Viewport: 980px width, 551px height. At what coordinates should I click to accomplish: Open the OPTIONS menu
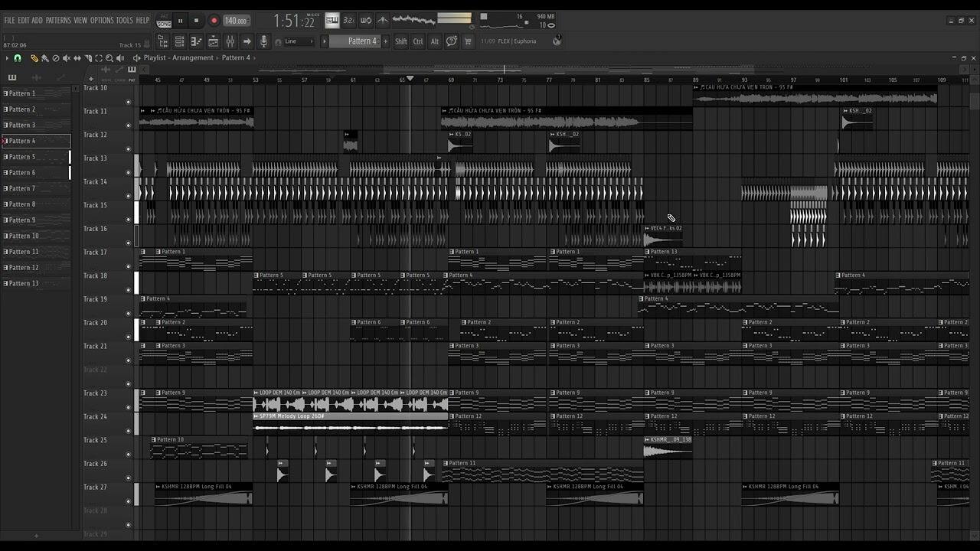[102, 21]
